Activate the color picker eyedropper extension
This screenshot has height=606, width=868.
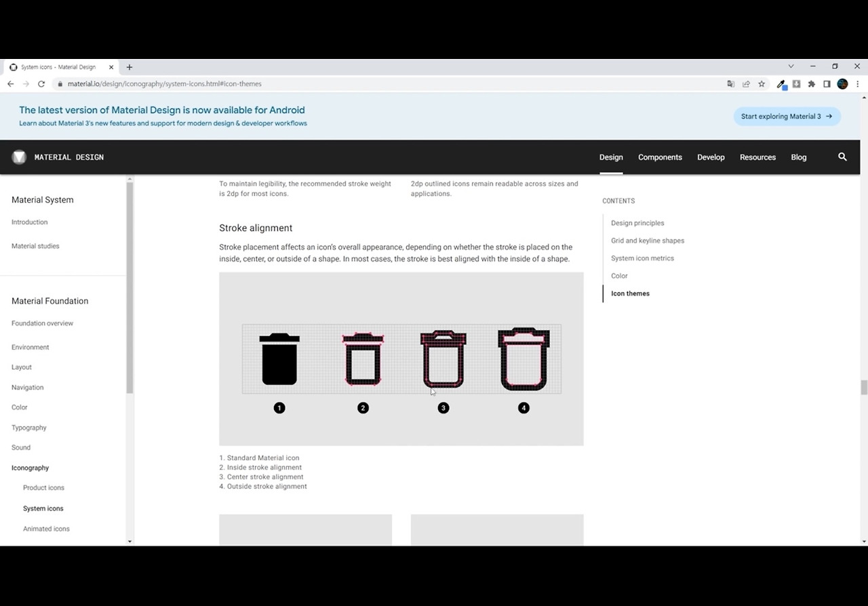[781, 84]
